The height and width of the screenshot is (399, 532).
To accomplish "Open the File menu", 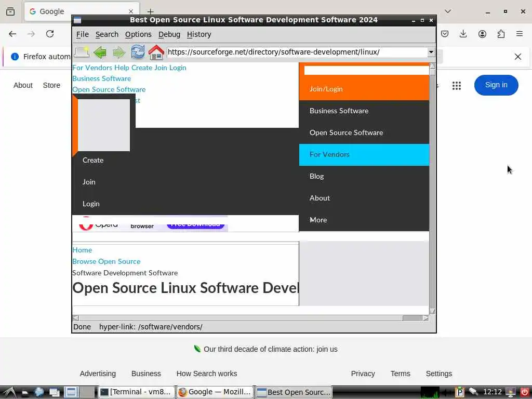I will click(x=83, y=34).
